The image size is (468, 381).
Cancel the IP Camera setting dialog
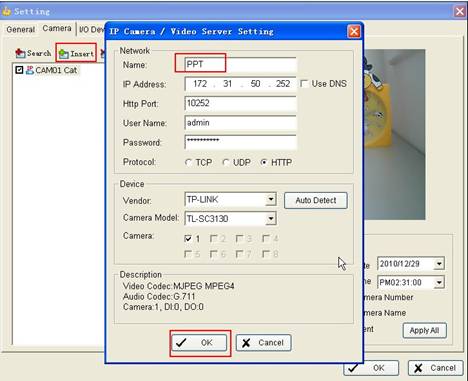coord(263,343)
